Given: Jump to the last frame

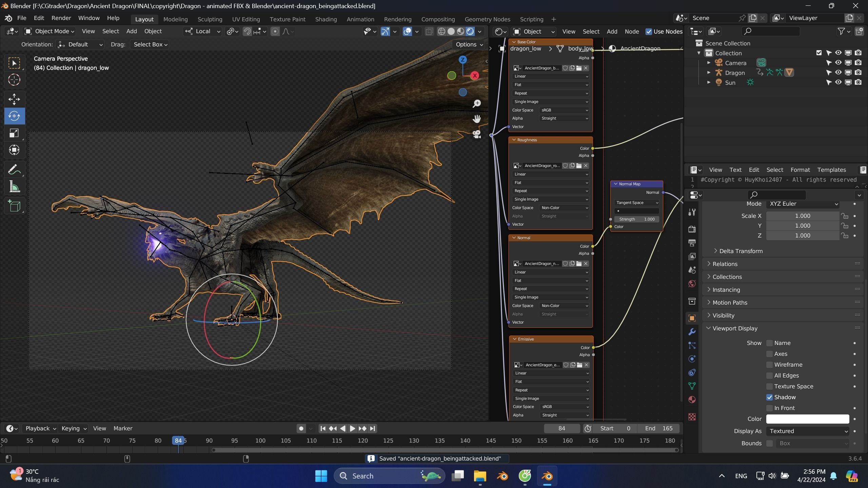Looking at the screenshot, I should (x=372, y=429).
